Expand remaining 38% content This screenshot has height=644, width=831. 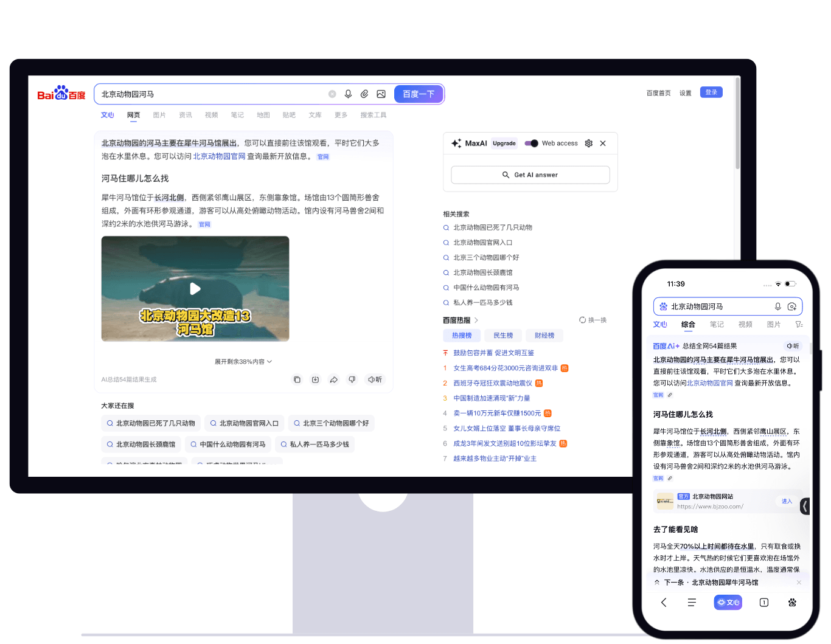(x=243, y=362)
